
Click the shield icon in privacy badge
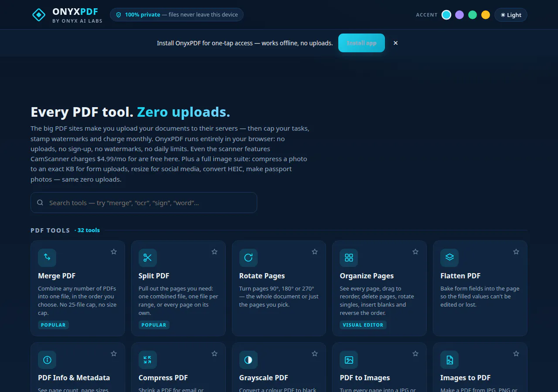coord(119,15)
